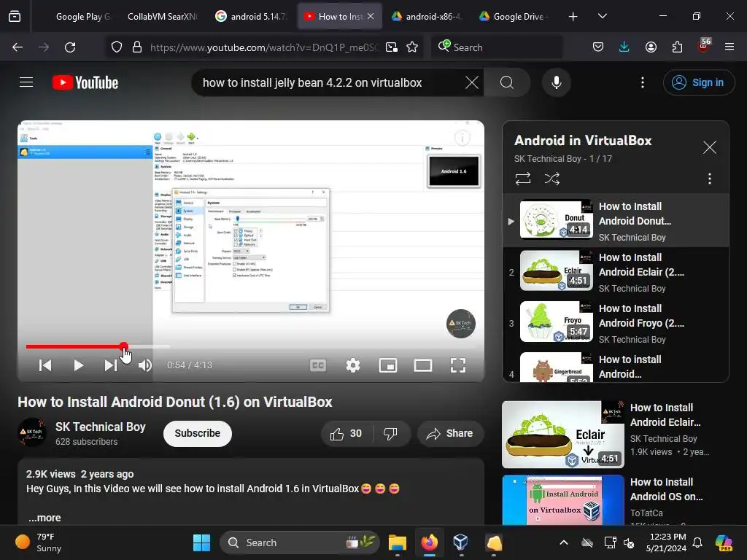Select Android Donut video in playlist
747x560 pixels.
tap(616, 220)
